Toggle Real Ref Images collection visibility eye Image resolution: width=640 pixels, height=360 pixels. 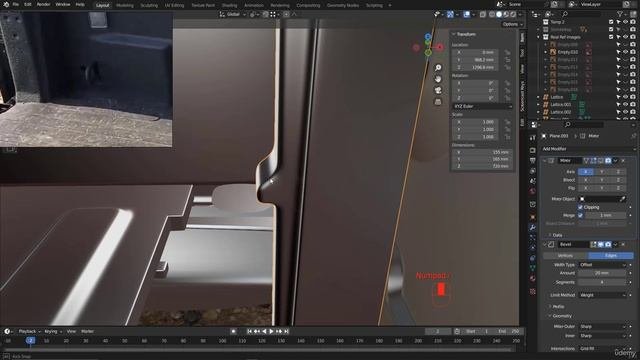(625, 37)
